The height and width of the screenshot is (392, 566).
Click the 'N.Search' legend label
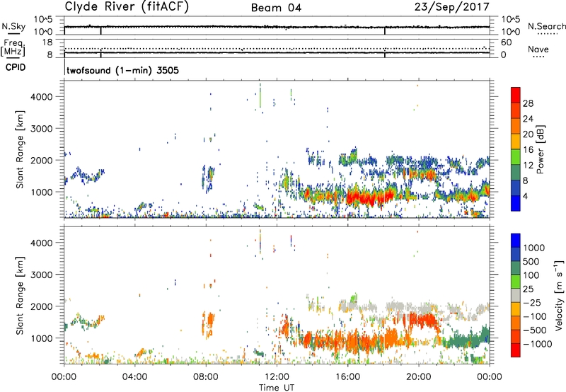point(546,26)
